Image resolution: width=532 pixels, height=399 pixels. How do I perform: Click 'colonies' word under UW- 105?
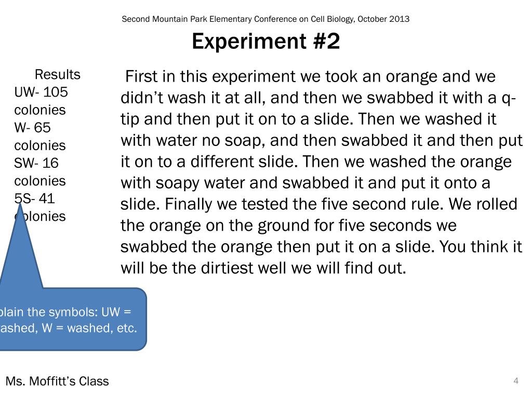coord(39,110)
